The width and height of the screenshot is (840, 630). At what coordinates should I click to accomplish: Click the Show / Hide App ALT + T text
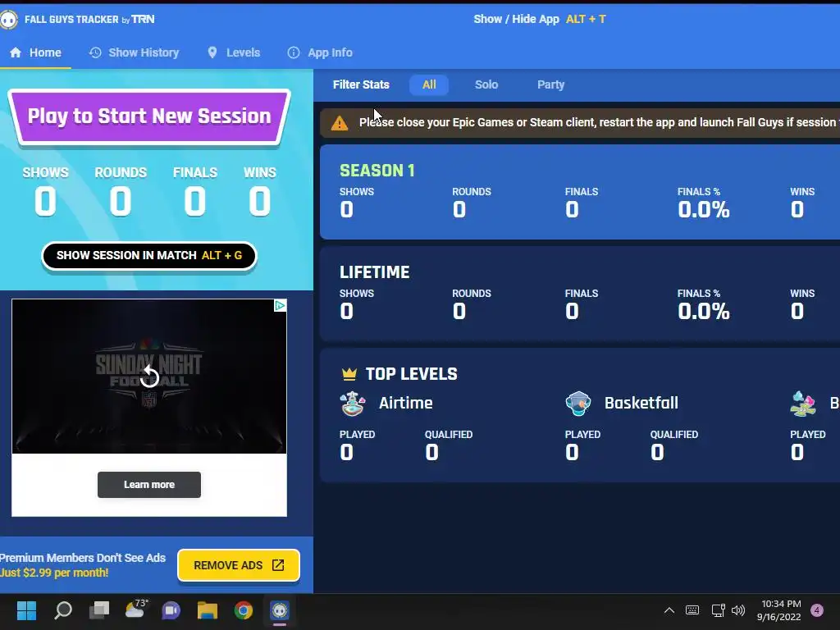click(540, 20)
